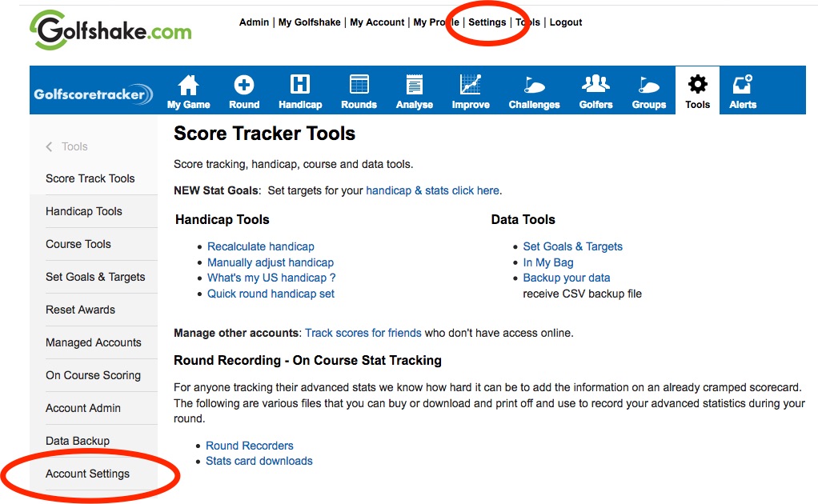Click the Analyse notepad icon

coord(415,85)
